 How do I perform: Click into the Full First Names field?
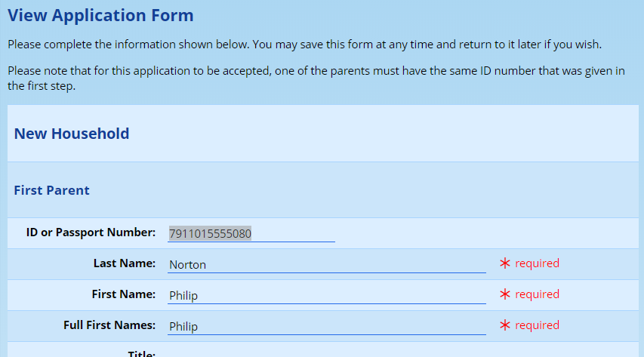coord(326,326)
